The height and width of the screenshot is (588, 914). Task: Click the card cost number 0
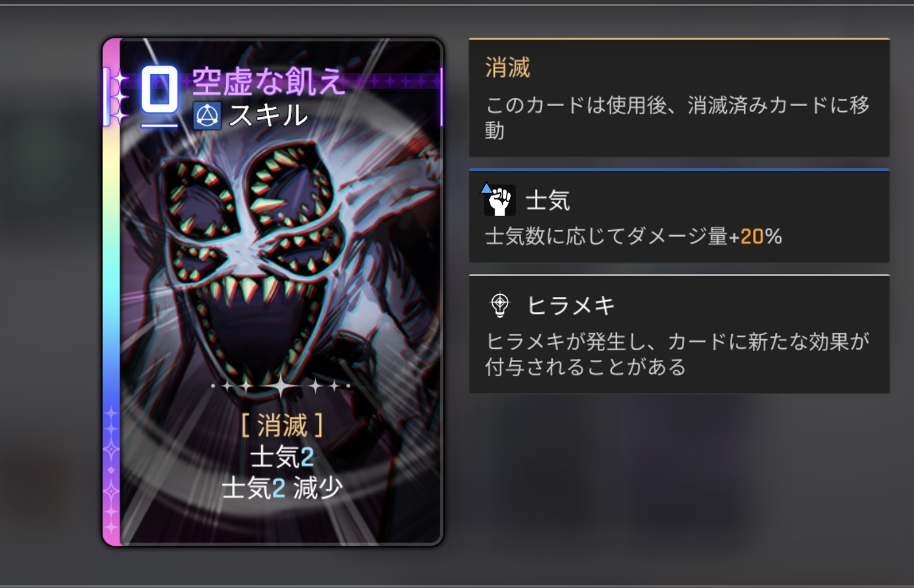(x=160, y=91)
